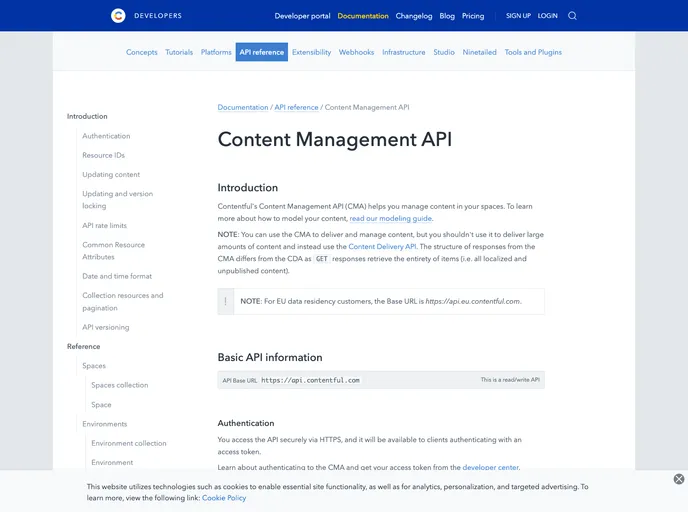Click 'This is a read/write API' label
The image size is (688, 512).
click(510, 380)
